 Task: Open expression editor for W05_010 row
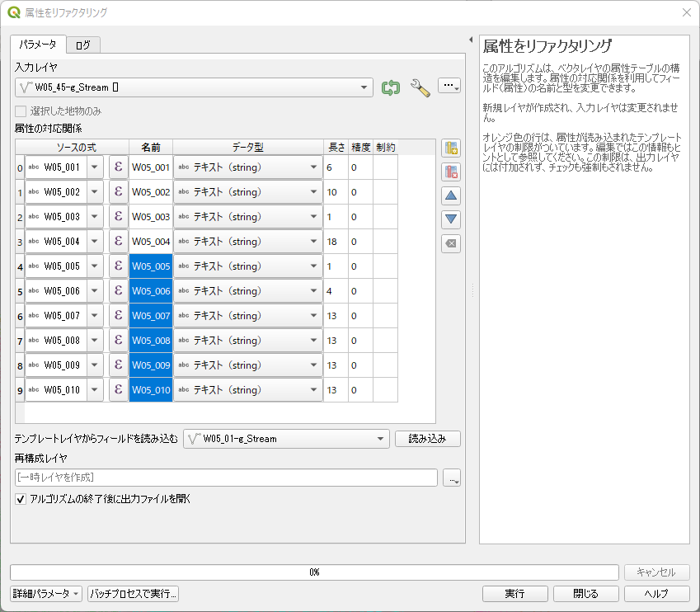(x=118, y=390)
